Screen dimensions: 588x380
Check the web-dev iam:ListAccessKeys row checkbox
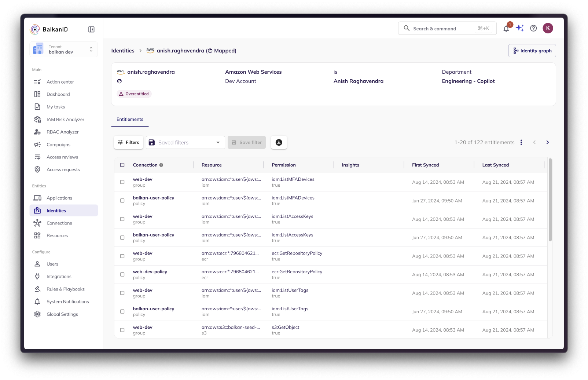point(122,219)
